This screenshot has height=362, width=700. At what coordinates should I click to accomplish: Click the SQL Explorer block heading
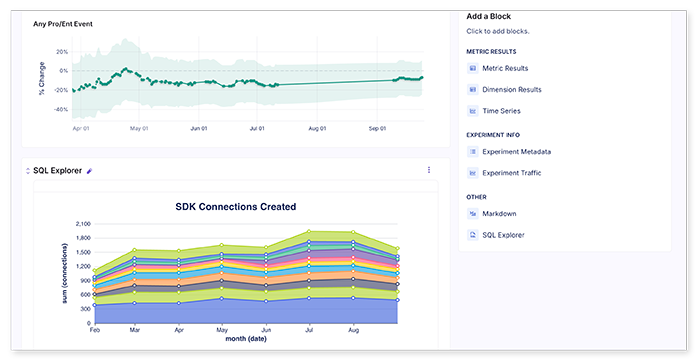(x=58, y=171)
